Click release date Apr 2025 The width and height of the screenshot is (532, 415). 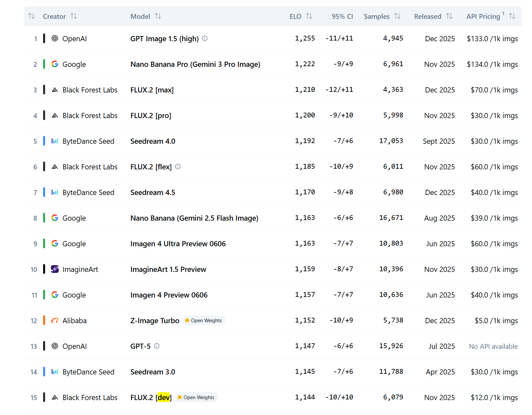tap(441, 372)
